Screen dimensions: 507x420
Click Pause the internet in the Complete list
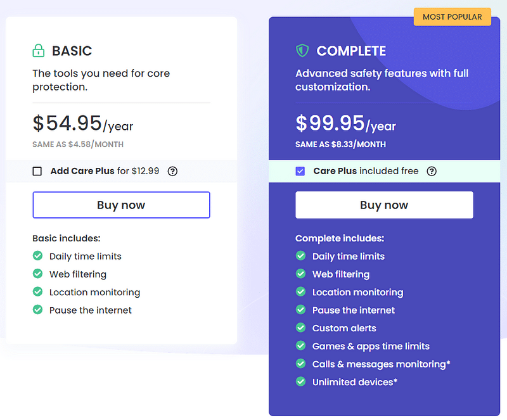click(354, 310)
